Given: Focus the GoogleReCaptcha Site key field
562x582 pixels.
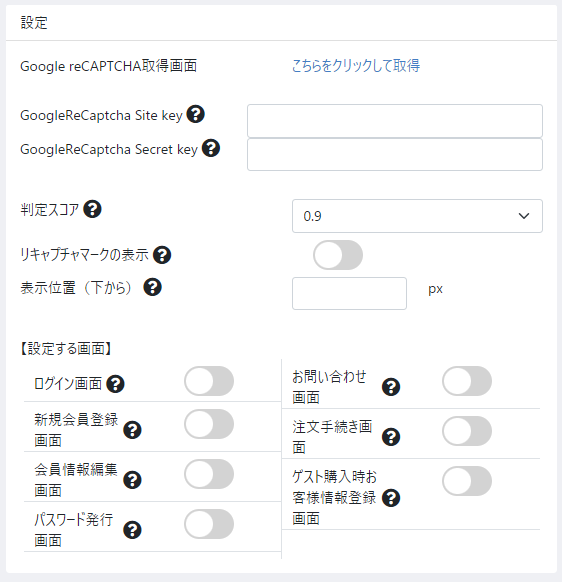Looking at the screenshot, I should (395, 121).
